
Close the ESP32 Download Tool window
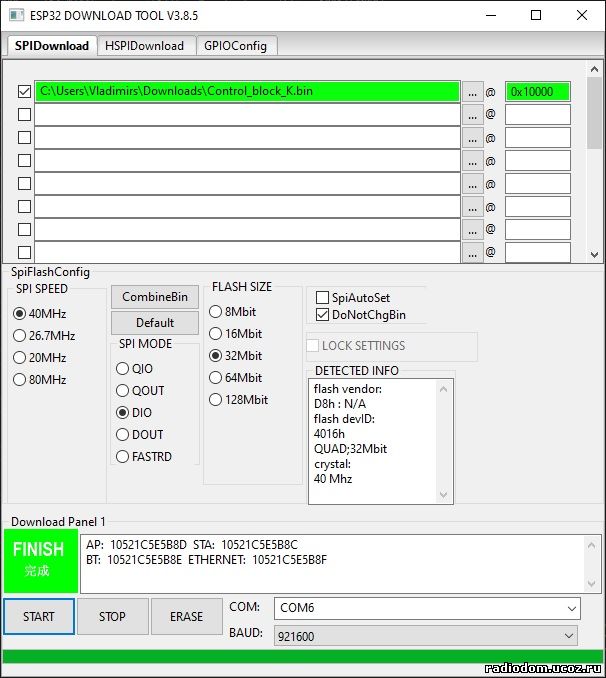pos(582,15)
